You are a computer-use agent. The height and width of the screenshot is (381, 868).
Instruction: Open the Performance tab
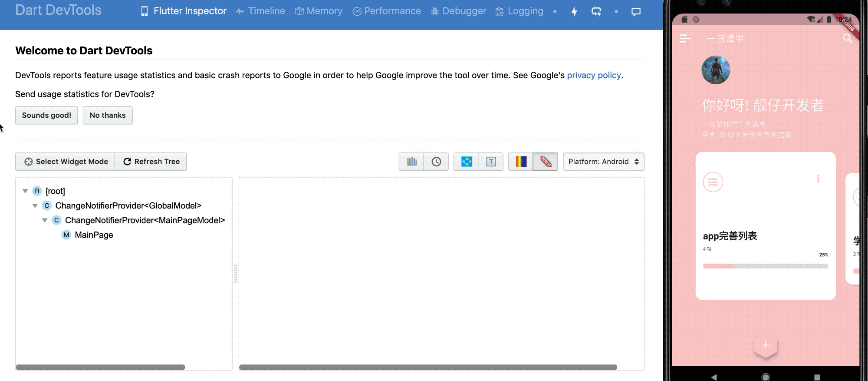(387, 11)
